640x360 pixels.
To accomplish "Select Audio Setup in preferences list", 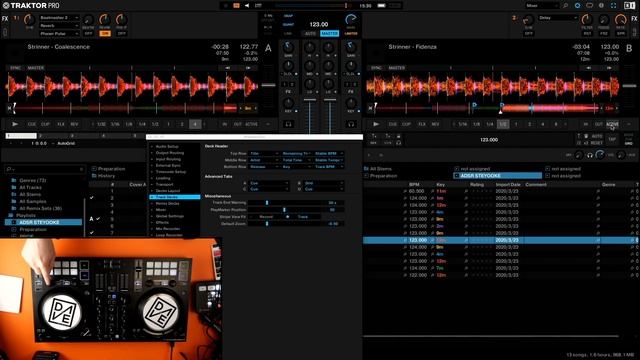I will click(167, 146).
